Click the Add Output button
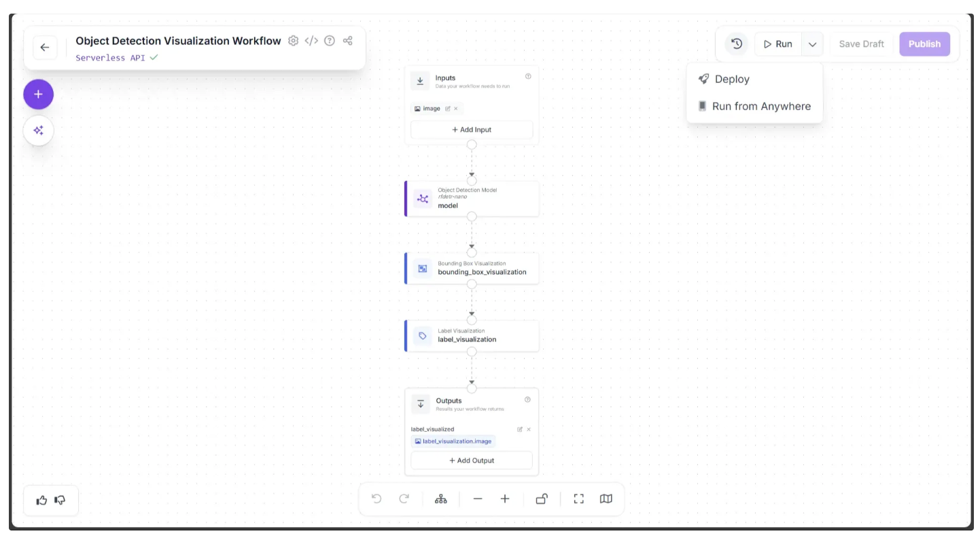This screenshot has width=980, height=540. click(472, 460)
